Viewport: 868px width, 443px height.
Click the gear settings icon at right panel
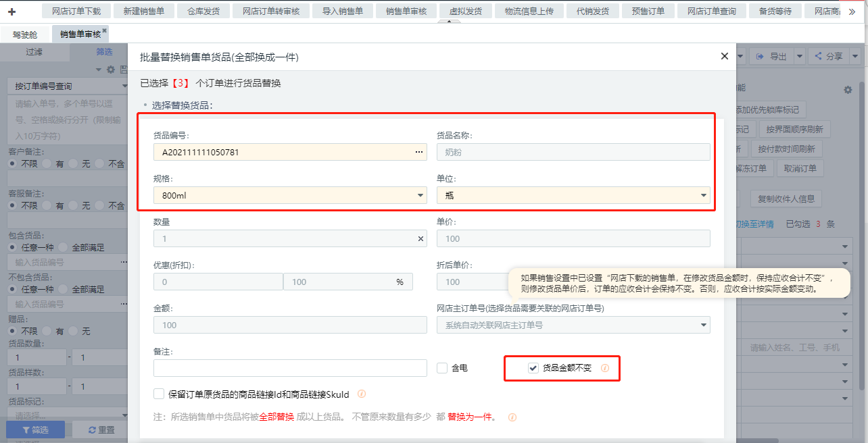click(x=848, y=90)
